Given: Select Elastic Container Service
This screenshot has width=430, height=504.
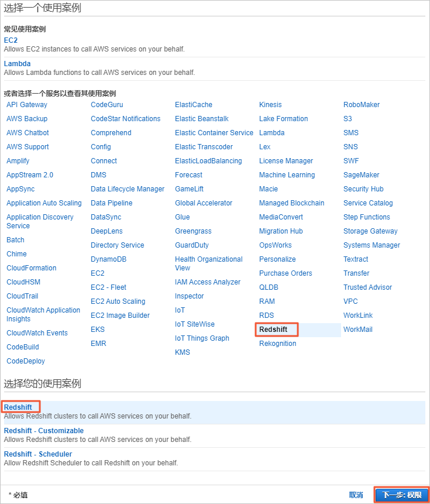Looking at the screenshot, I should tap(214, 133).
